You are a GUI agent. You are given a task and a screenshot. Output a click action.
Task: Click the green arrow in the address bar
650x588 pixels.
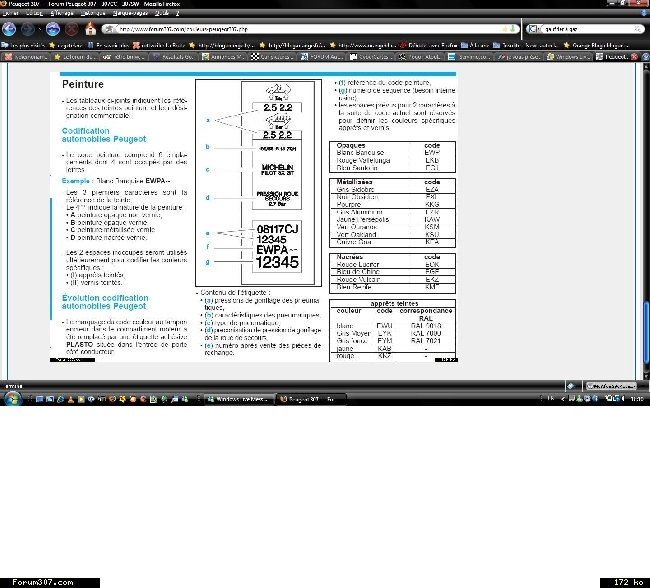[512, 29]
